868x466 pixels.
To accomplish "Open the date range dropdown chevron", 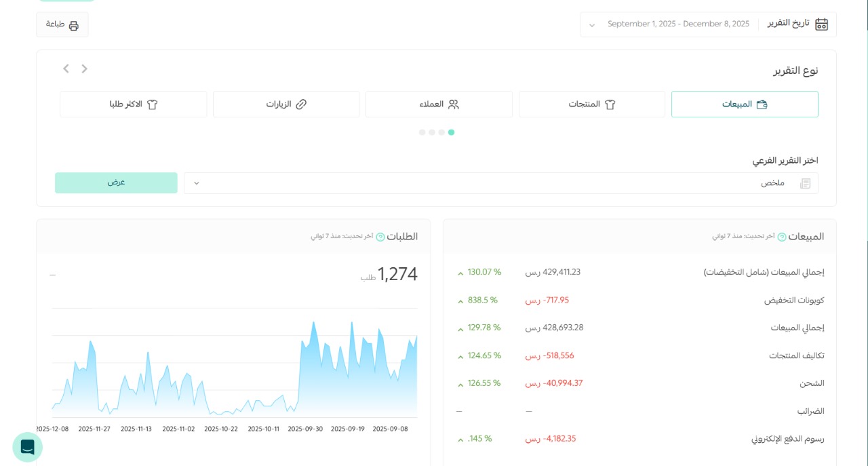I will [x=591, y=24].
